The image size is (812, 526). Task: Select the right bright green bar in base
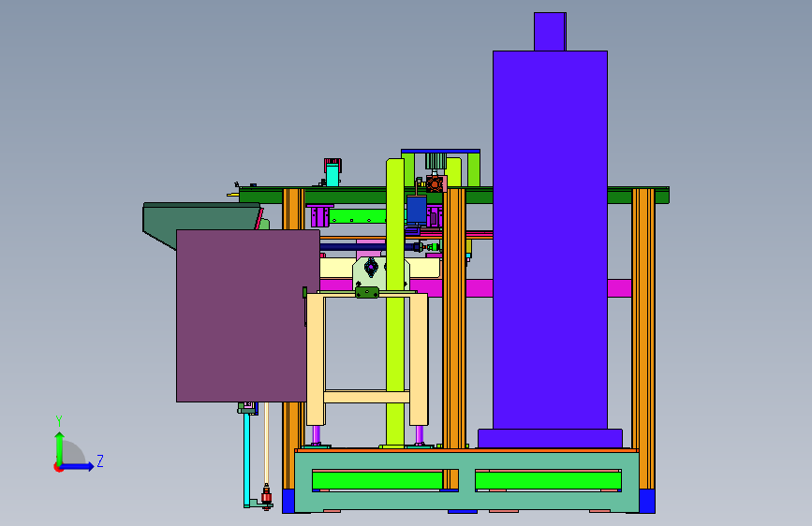click(x=548, y=480)
